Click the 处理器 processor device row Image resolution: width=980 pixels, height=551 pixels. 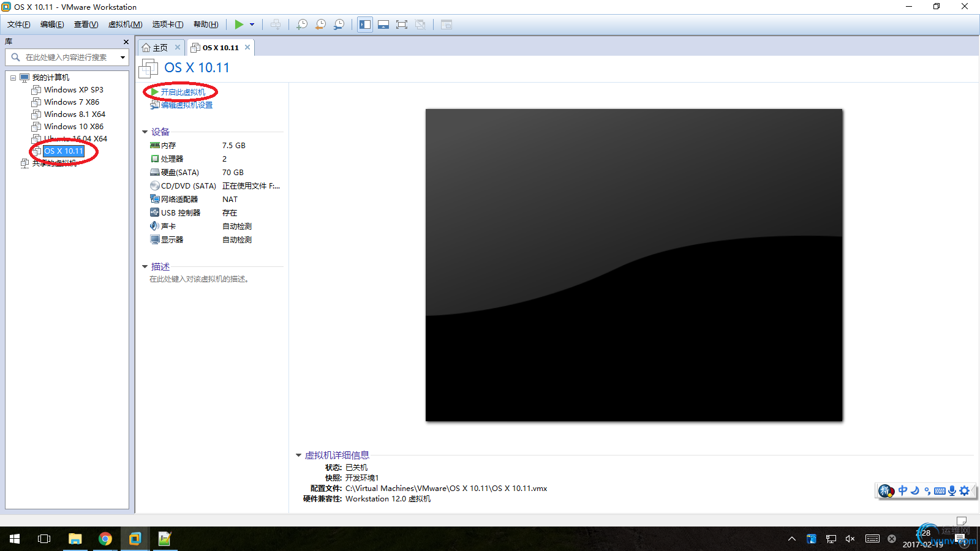(x=216, y=159)
